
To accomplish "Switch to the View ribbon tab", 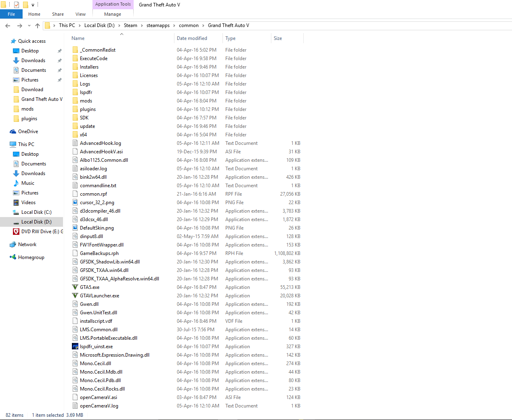I will point(80,14).
